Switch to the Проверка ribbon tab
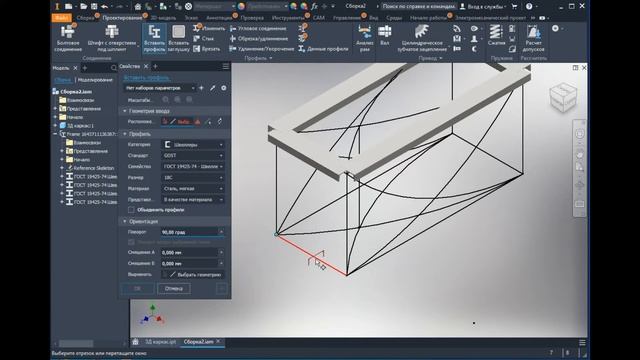This screenshot has width=640, height=360. click(x=252, y=18)
